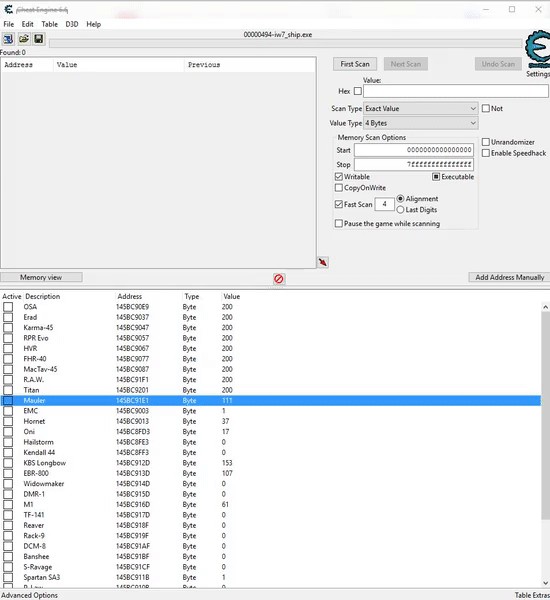Viewport: 550px width, 600px height.
Task: Open the Scan Type dropdown
Action: pos(420,109)
